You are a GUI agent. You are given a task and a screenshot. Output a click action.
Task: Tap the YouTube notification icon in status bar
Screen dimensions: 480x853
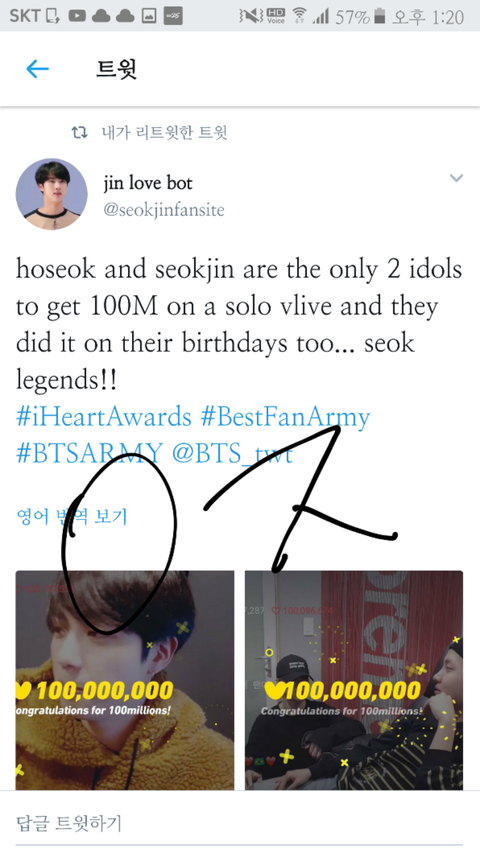[77, 16]
